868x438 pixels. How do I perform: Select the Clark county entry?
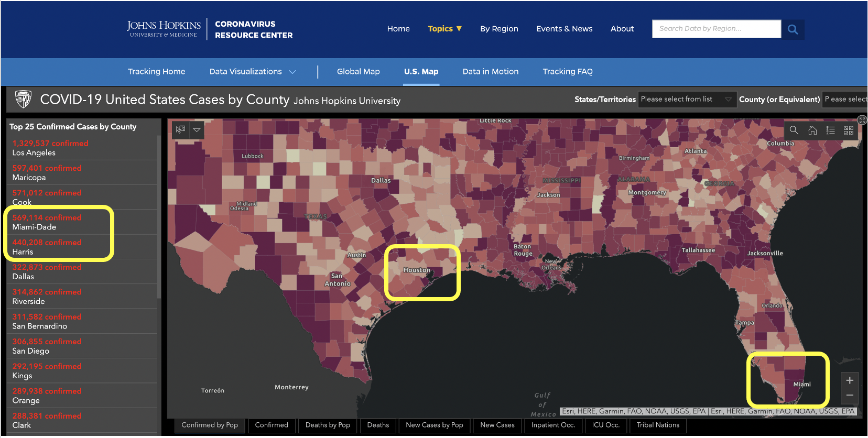pyautogui.click(x=83, y=420)
